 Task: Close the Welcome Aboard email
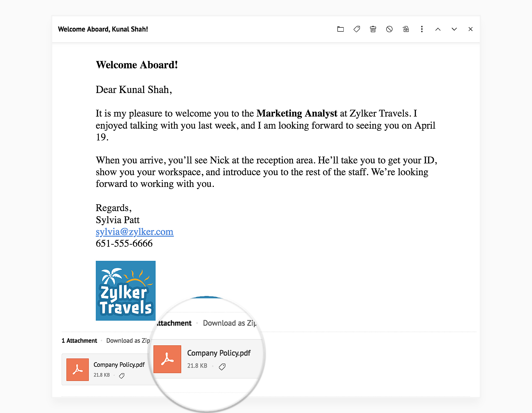point(470,29)
